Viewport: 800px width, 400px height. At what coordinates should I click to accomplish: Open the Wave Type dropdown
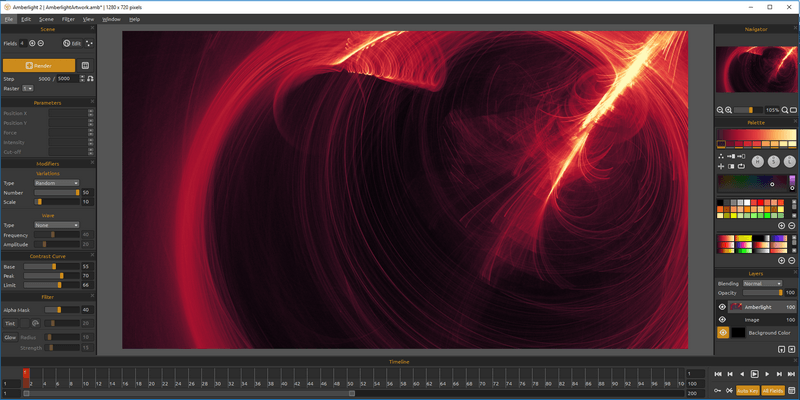(55, 225)
